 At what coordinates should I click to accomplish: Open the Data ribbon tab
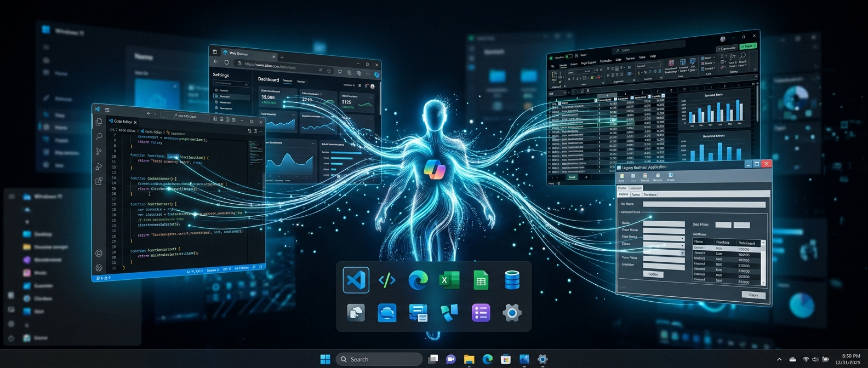(618, 60)
